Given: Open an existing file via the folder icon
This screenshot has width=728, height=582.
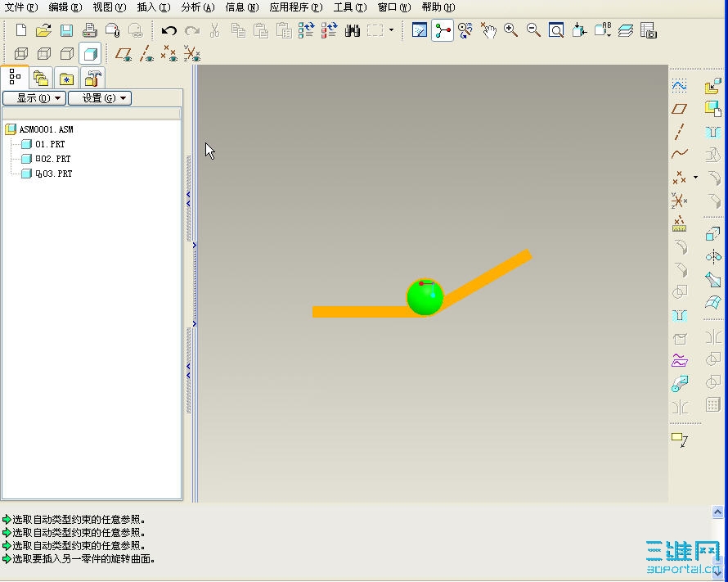Looking at the screenshot, I should [x=43, y=30].
